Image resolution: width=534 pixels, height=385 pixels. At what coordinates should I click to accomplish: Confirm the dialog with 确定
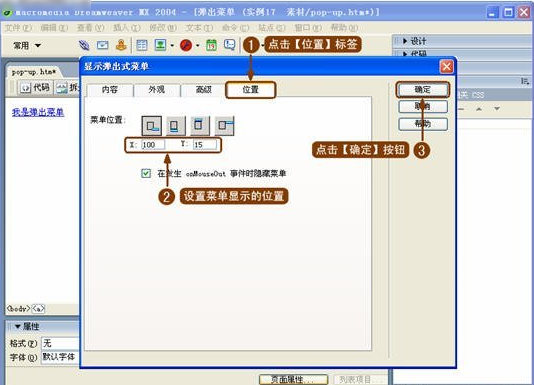coord(423,90)
